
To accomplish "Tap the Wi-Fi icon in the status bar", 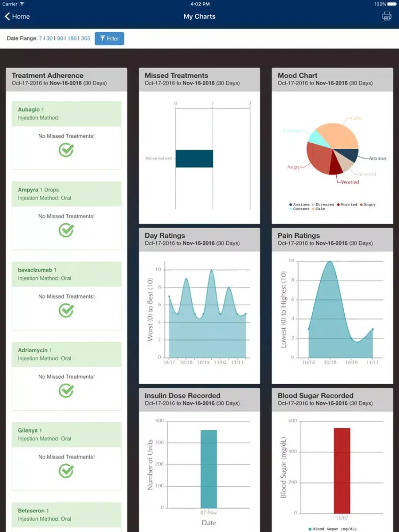I will tap(22, 4).
